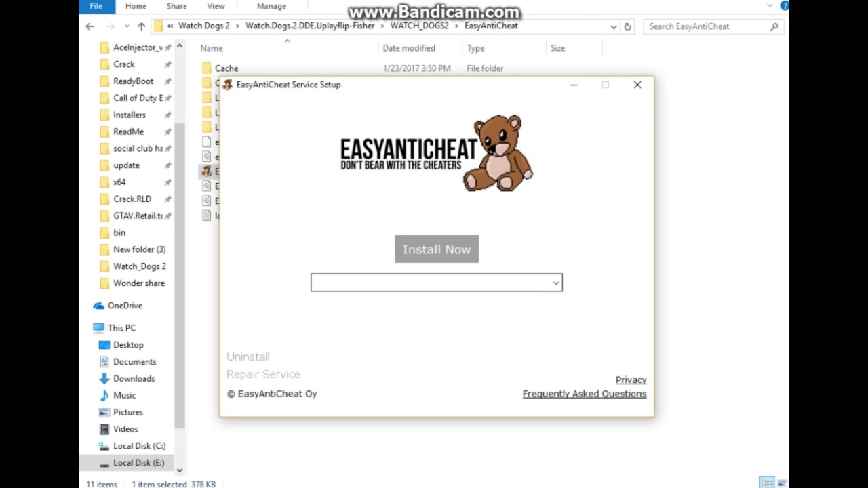Open recent locations dropdown arrow
868x488 pixels.
[127, 26]
